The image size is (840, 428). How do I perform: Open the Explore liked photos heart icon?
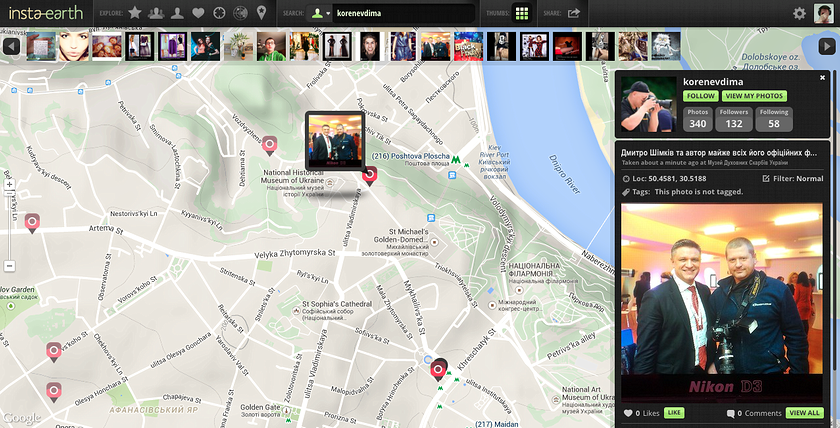(x=198, y=13)
